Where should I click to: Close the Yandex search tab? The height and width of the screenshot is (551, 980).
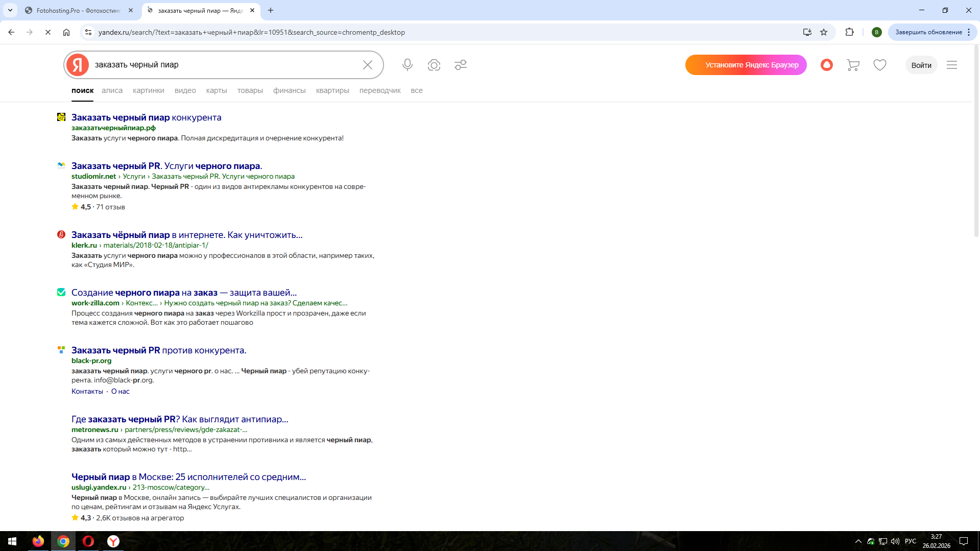[x=252, y=10]
